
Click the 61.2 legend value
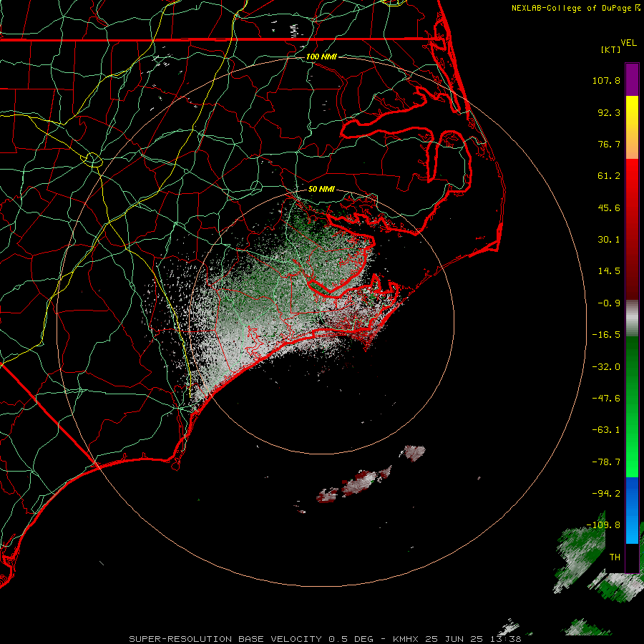(609, 176)
